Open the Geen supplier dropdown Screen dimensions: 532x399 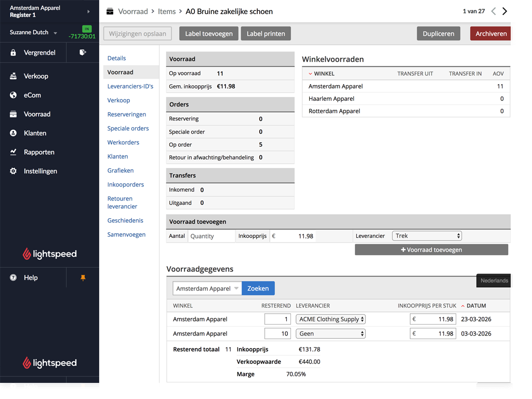coord(330,334)
